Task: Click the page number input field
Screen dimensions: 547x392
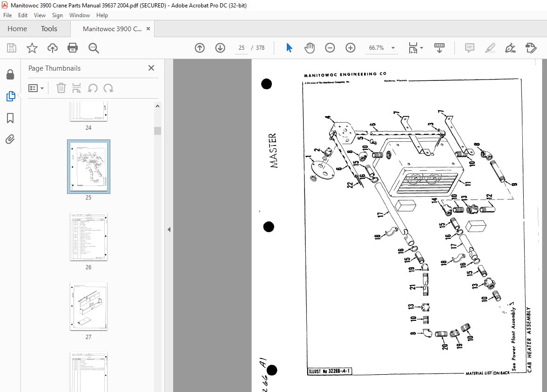Action: [242, 48]
